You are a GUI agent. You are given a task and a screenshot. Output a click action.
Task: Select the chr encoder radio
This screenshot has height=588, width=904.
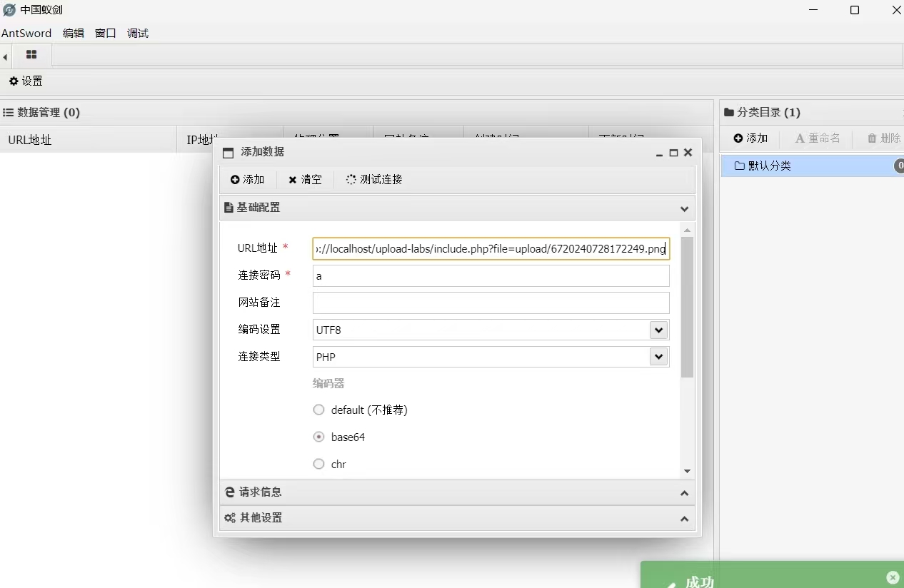point(319,464)
